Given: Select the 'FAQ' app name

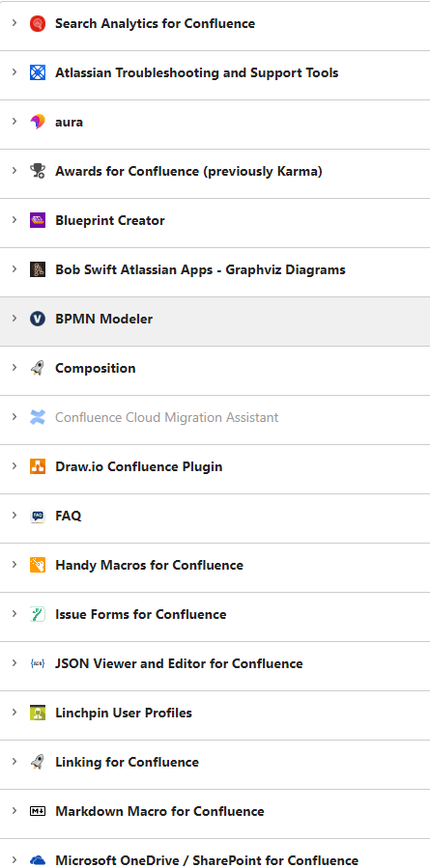Looking at the screenshot, I should (x=69, y=516).
